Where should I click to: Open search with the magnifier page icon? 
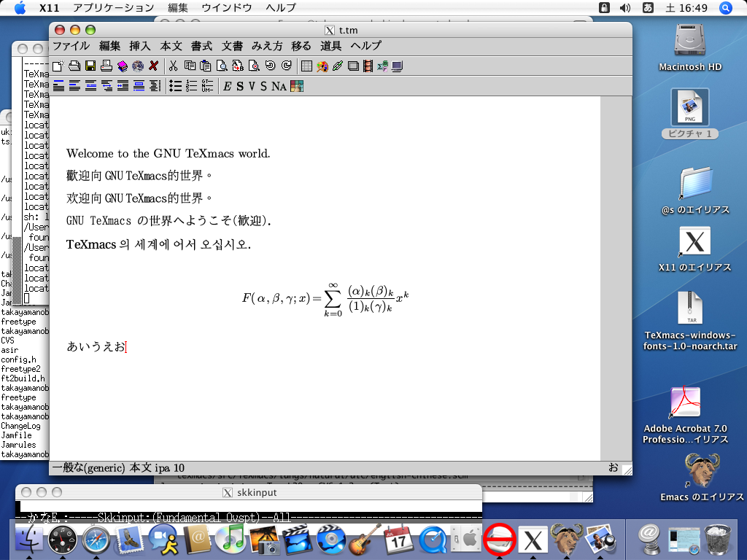pyautogui.click(x=222, y=66)
